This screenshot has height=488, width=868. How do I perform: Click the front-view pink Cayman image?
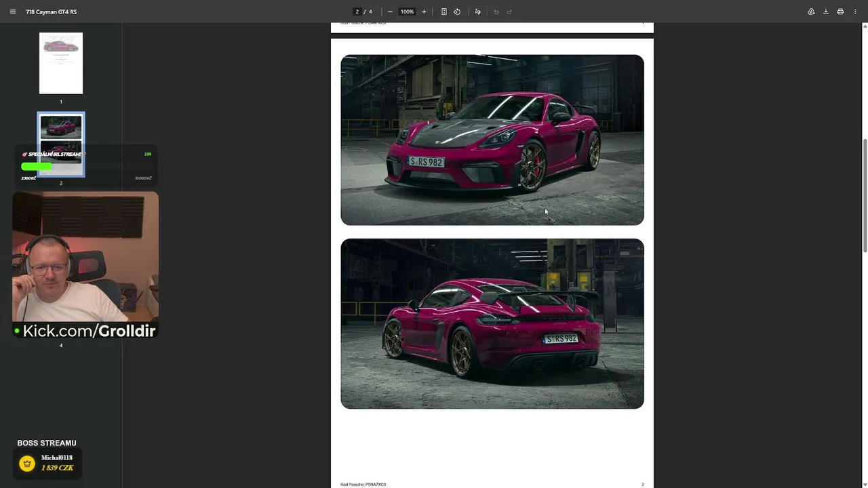(492, 140)
